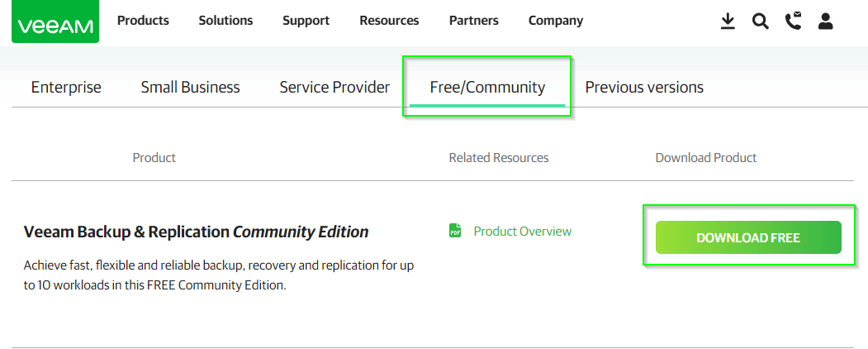Open the Company menu

pos(556,21)
